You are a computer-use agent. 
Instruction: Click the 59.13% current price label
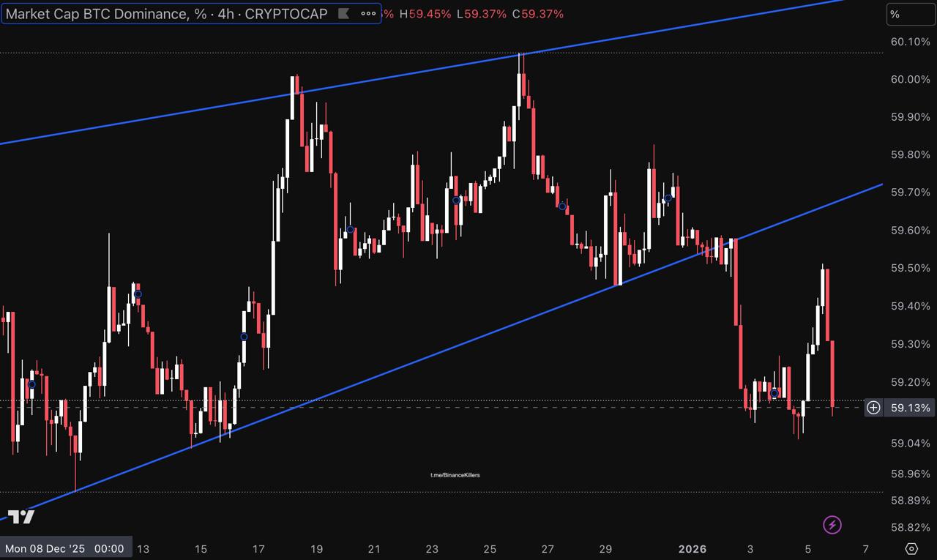(909, 408)
